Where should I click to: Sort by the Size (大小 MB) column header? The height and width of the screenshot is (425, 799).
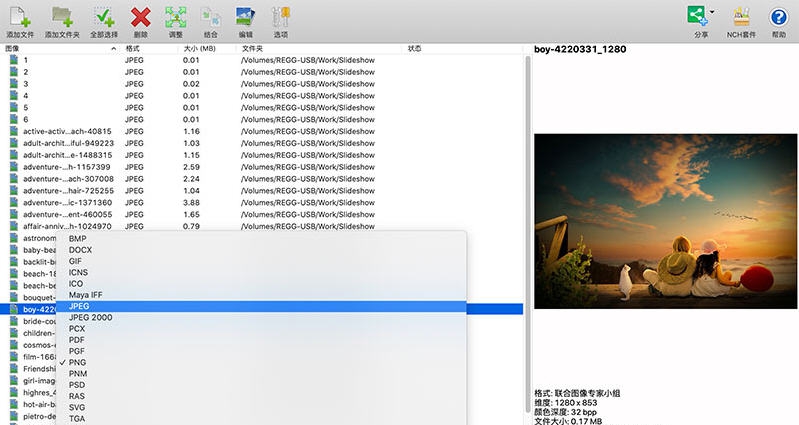(208, 48)
